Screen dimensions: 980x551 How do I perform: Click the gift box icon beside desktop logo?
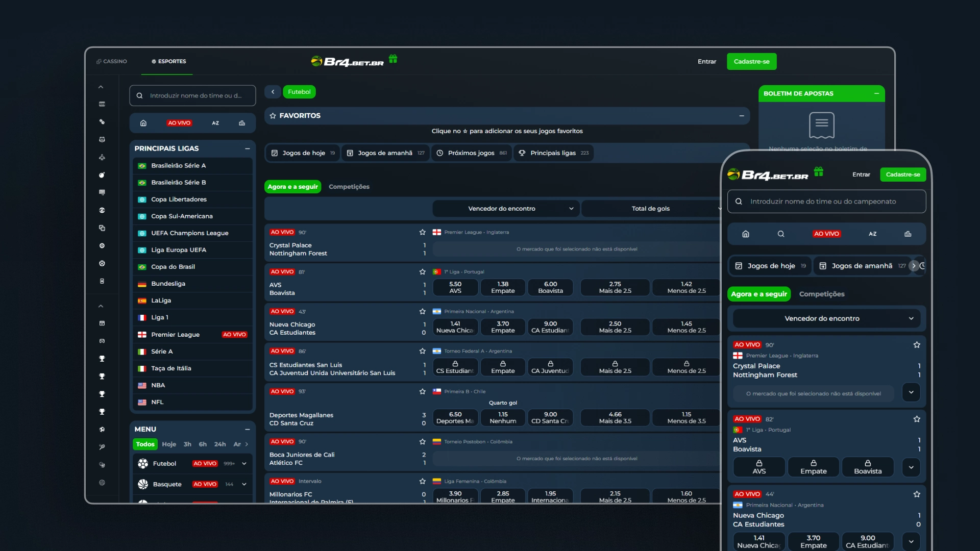click(x=393, y=59)
